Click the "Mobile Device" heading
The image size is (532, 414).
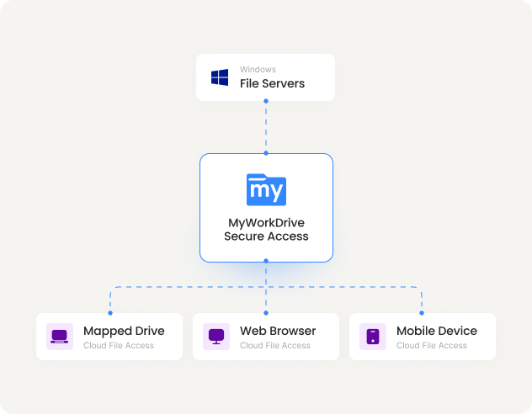coord(437,331)
